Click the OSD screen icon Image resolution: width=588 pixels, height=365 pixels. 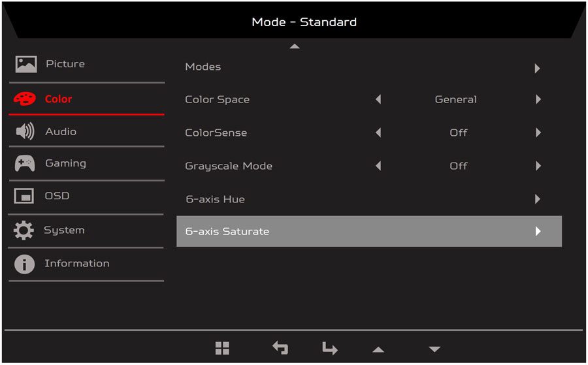(24, 196)
